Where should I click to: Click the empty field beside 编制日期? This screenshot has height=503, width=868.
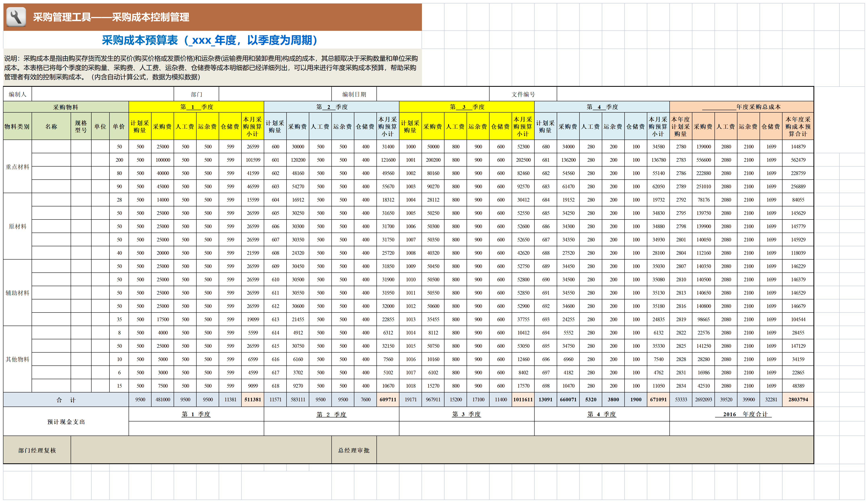click(x=433, y=94)
